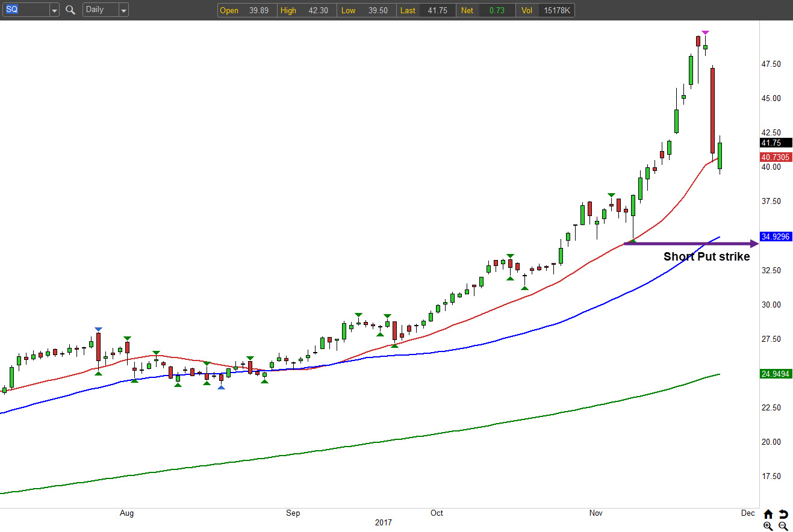793x532 pixels.
Task: Click the Sep label on the time axis
Action: point(293,513)
